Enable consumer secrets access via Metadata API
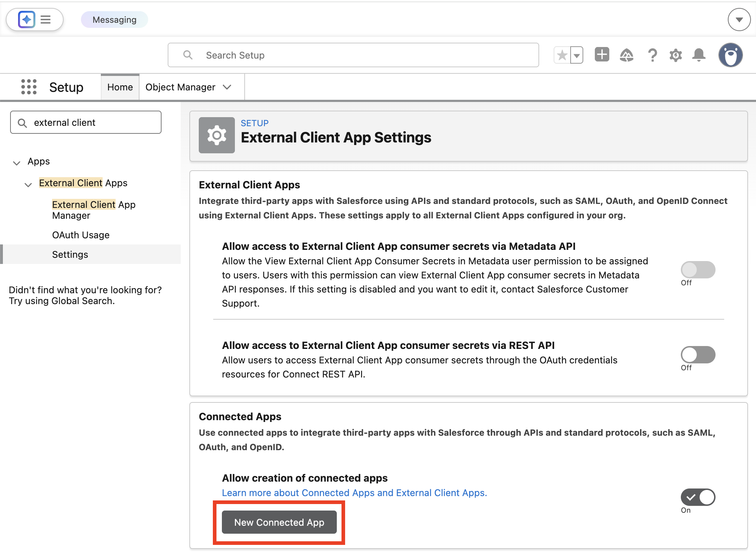The image size is (756, 559). point(698,269)
